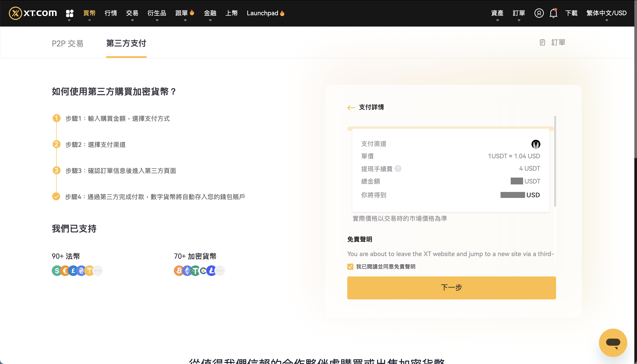The image size is (637, 364).
Task: Click the payment channel logo icon
Action: (x=535, y=144)
